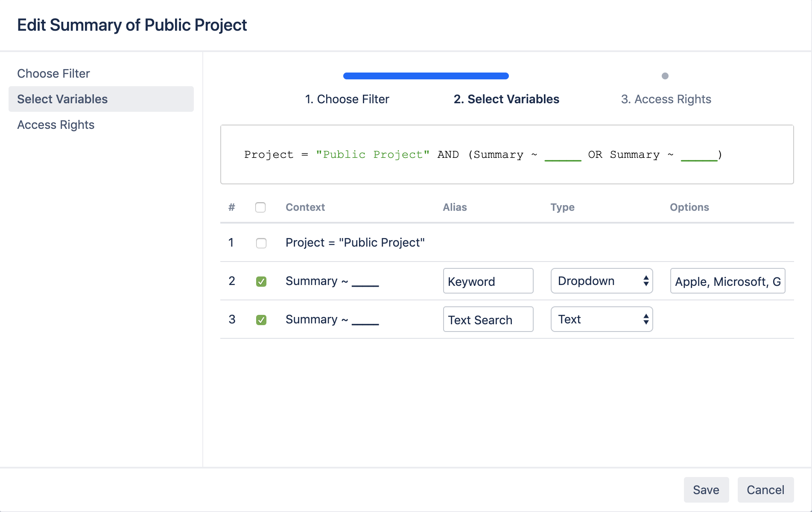The height and width of the screenshot is (512, 812).
Task: Check the Project = "Public Project" row checkbox
Action: click(x=261, y=243)
